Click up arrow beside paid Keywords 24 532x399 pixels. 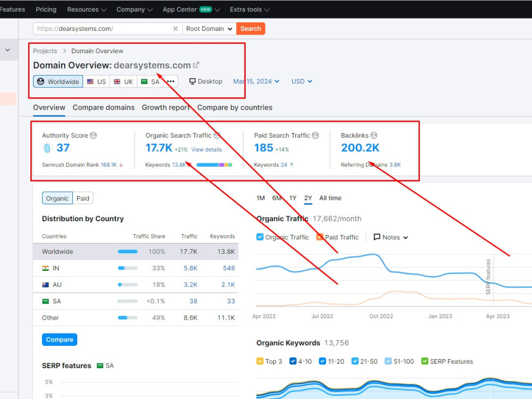click(292, 165)
